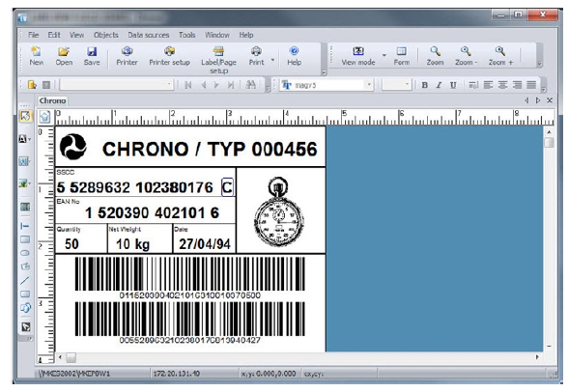Align text center
This screenshot has height=392, width=568.
coord(502,85)
